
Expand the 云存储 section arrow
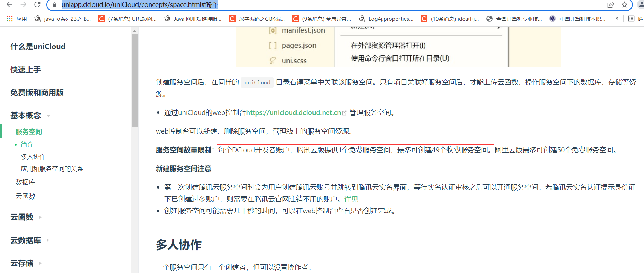point(40,263)
